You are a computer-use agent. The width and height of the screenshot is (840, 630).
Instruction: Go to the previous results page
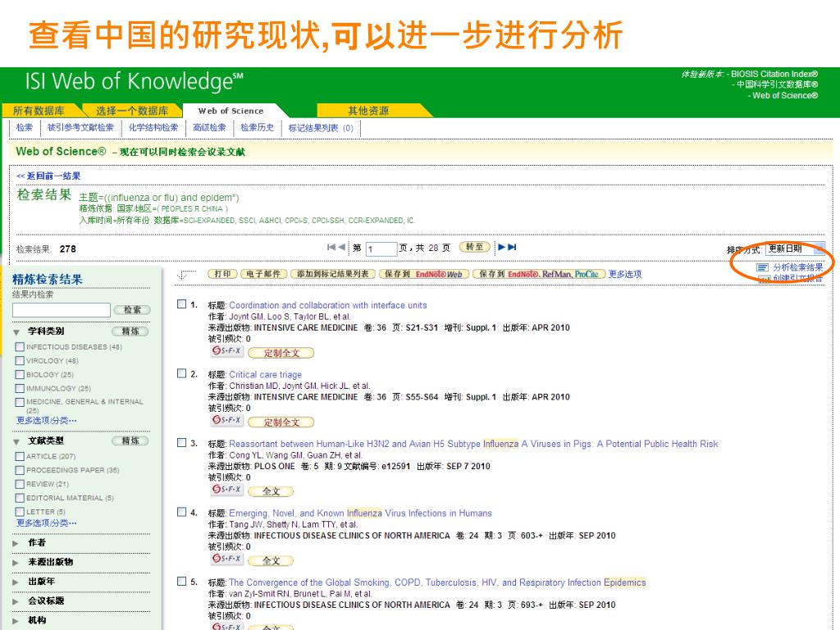(342, 247)
